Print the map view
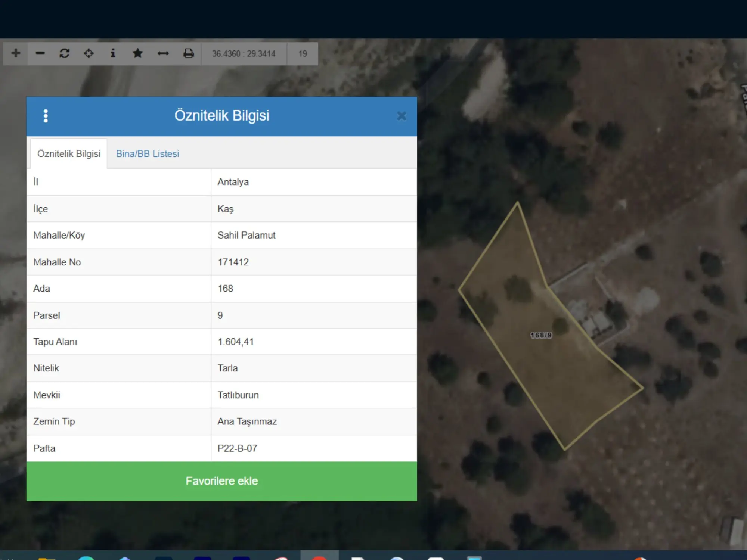Screen dimensions: 747x560 tap(189, 53)
